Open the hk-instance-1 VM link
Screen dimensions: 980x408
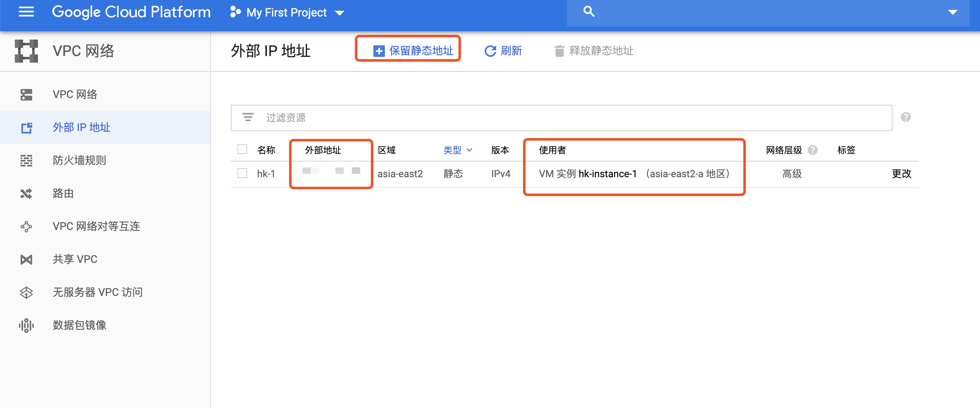point(607,174)
